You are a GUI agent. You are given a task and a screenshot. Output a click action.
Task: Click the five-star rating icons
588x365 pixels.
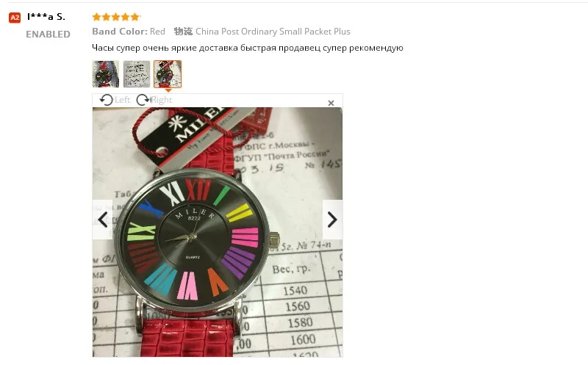click(x=116, y=17)
